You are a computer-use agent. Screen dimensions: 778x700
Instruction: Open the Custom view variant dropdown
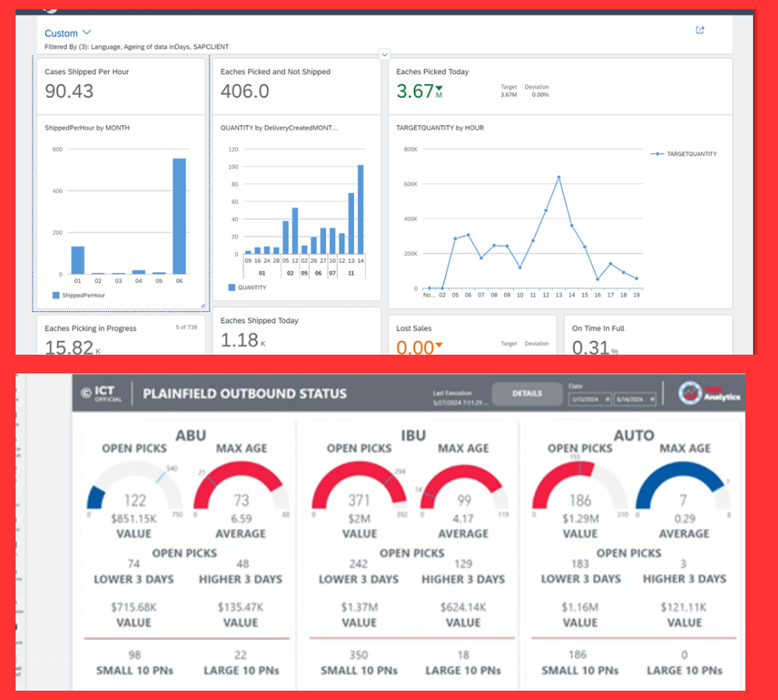68,33
